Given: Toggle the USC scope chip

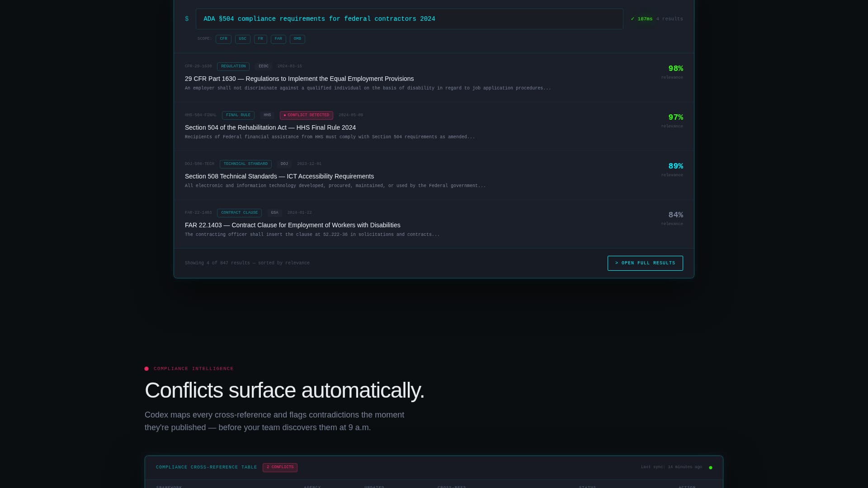Looking at the screenshot, I should tap(243, 39).
